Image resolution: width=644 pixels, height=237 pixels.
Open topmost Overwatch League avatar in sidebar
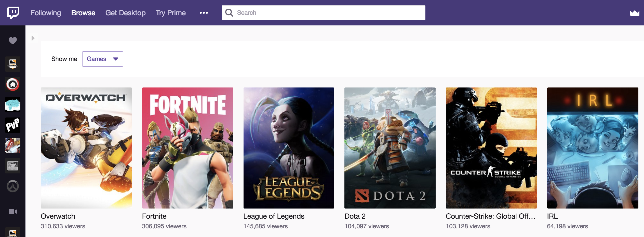click(13, 64)
